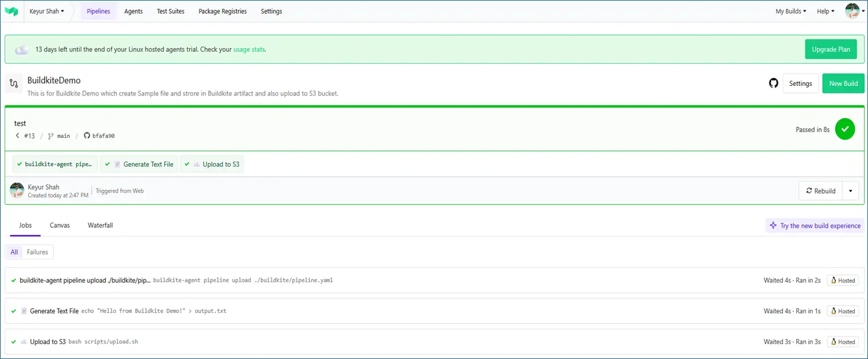Select the All jobs filter
This screenshot has height=359, width=868.
click(14, 252)
